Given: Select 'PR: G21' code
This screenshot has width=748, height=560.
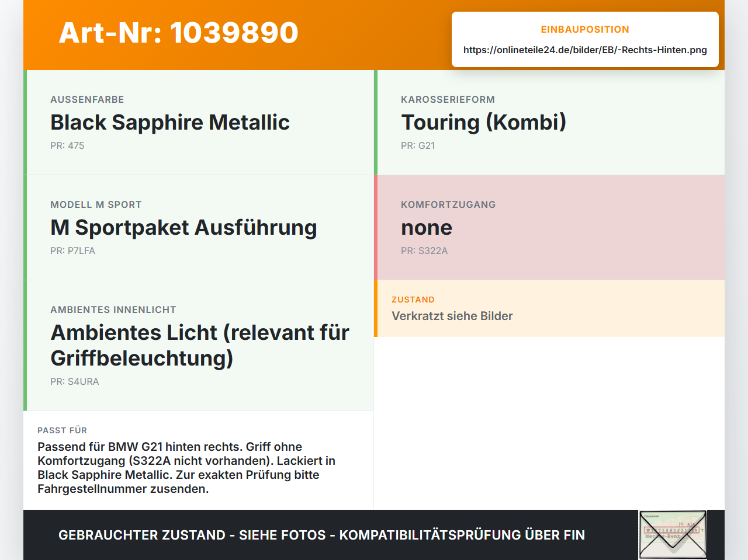Looking at the screenshot, I should coord(418,145).
